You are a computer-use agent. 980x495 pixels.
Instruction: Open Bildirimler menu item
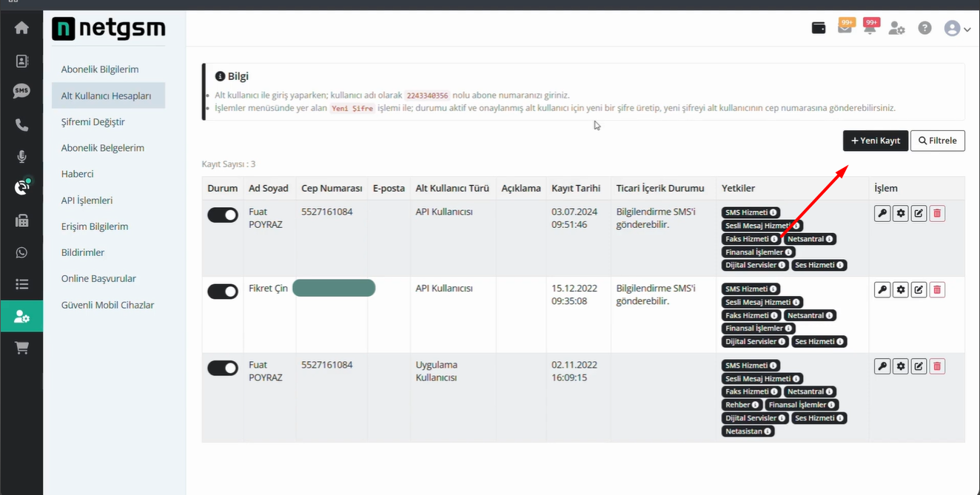click(x=83, y=252)
